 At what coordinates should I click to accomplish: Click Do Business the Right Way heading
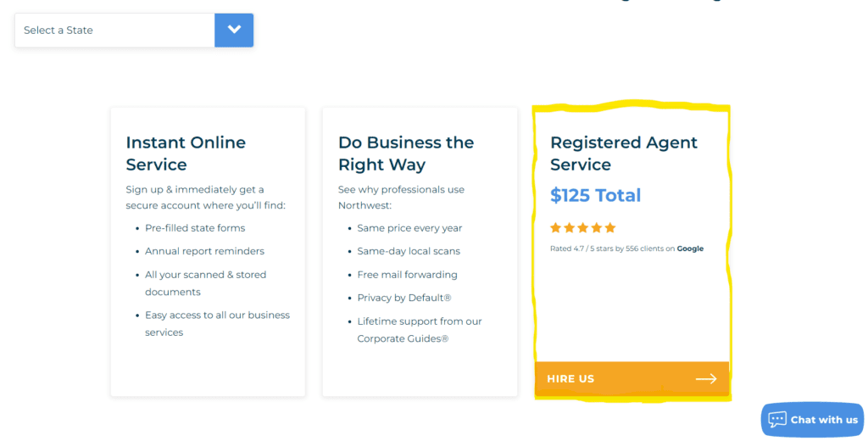pos(405,154)
